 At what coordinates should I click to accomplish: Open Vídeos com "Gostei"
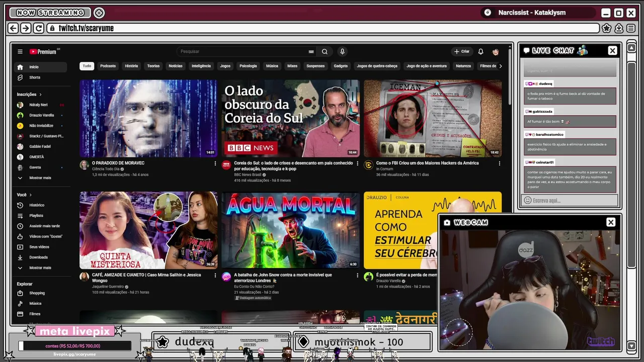(x=40, y=236)
